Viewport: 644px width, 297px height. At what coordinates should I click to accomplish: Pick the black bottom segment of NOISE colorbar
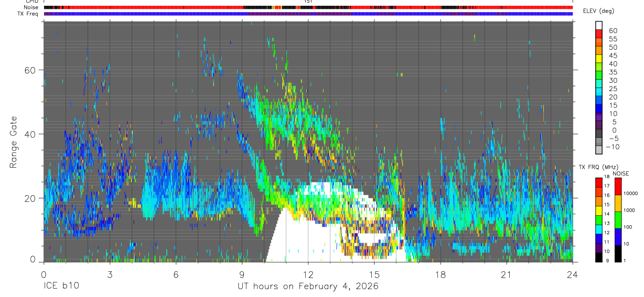618,254
